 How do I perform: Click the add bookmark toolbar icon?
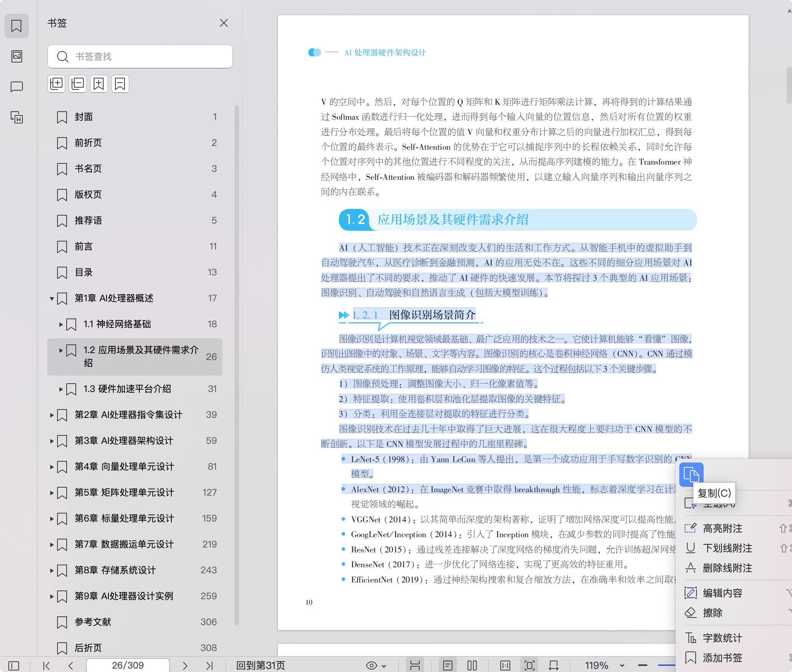pyautogui.click(x=99, y=84)
